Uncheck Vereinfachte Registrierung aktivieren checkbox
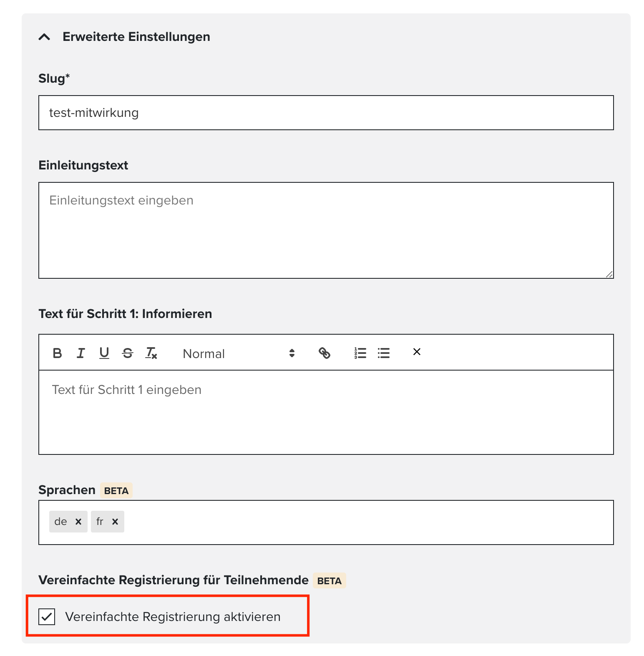 coord(47,617)
